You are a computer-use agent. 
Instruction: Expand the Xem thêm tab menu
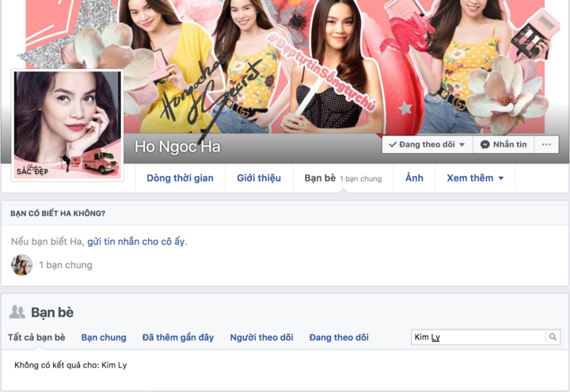[475, 178]
